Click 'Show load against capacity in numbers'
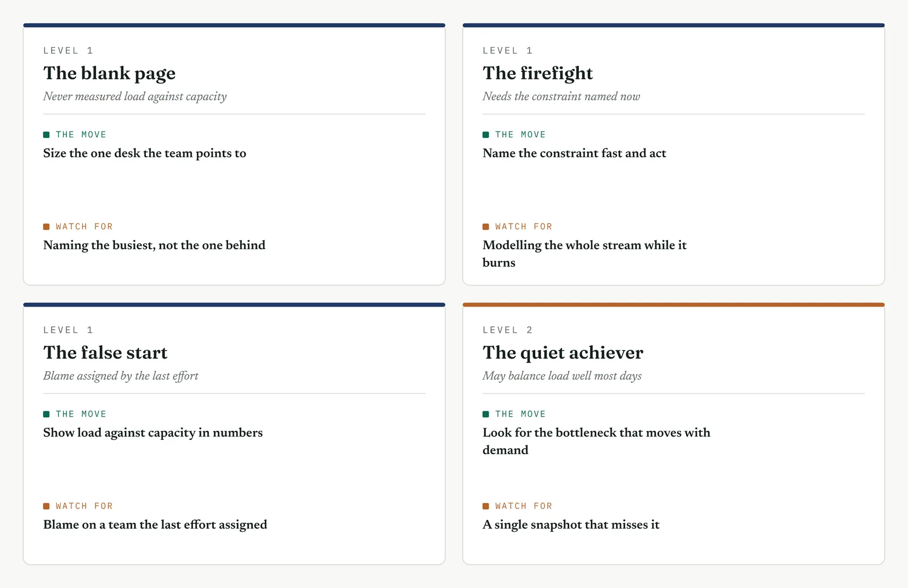The height and width of the screenshot is (588, 908). click(x=153, y=432)
